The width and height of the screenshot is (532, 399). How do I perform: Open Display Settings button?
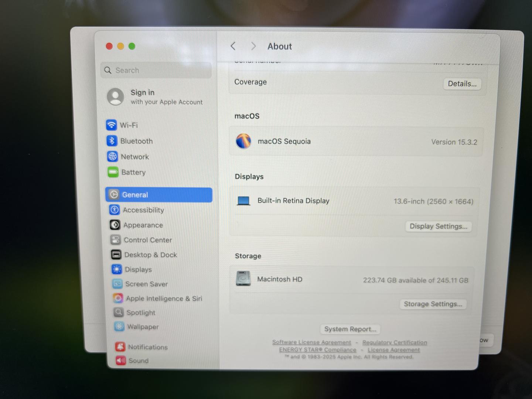point(438,226)
